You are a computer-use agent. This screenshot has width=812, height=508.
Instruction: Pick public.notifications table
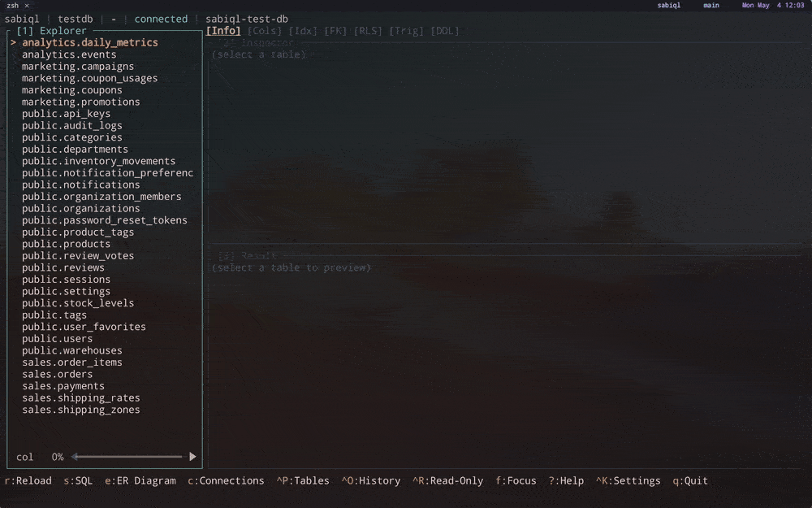pos(80,185)
